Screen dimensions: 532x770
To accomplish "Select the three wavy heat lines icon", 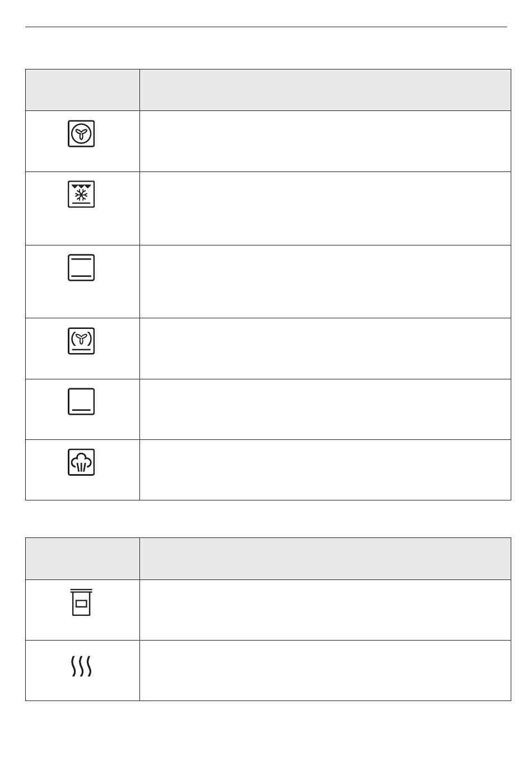I will pyautogui.click(x=81, y=666).
